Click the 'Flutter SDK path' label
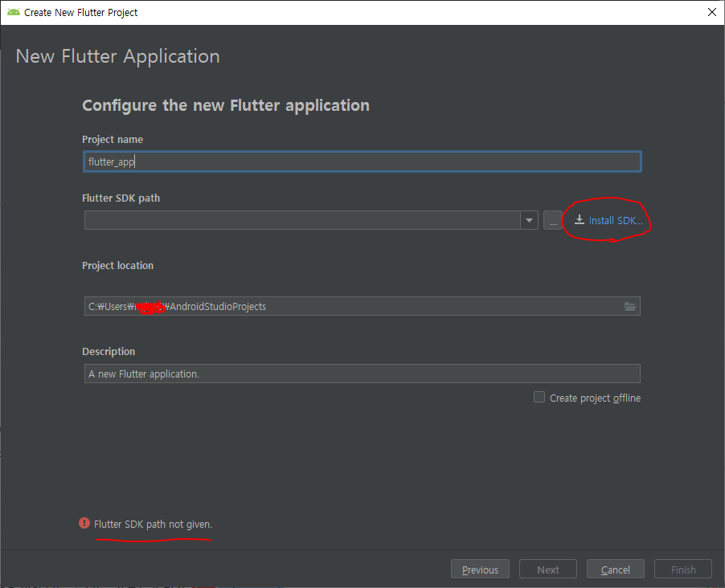725x588 pixels. (121, 198)
